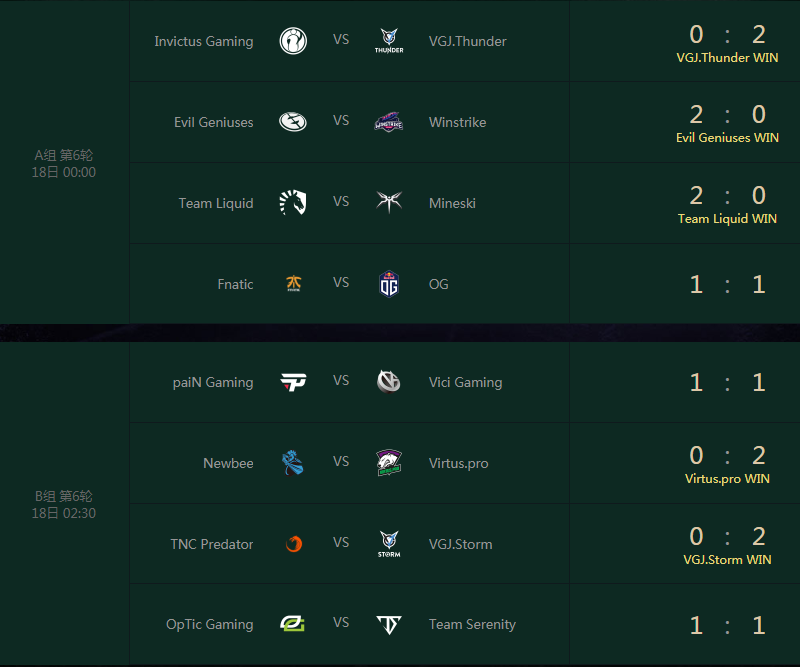Screen dimensions: 800x667
Task: Click the Invictus Gaming team logo
Action: [293, 41]
